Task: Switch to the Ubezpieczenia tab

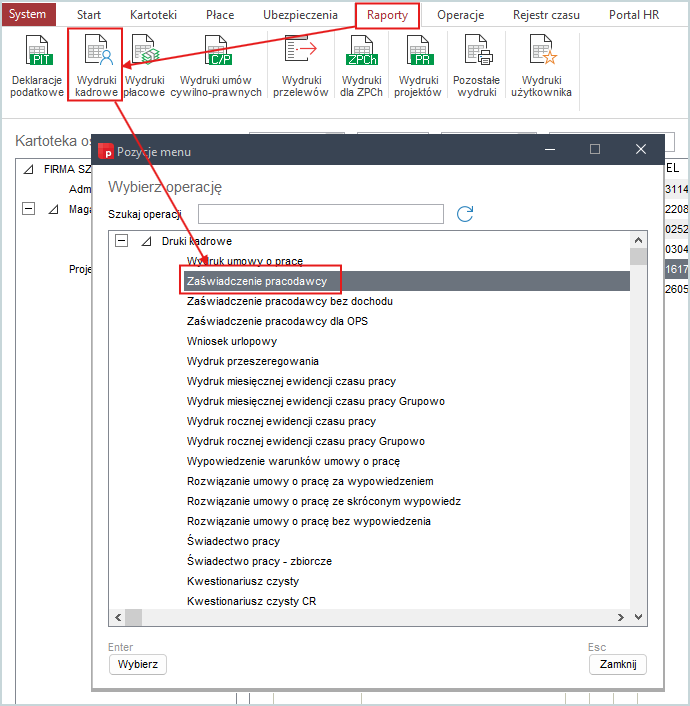Action: (x=300, y=15)
